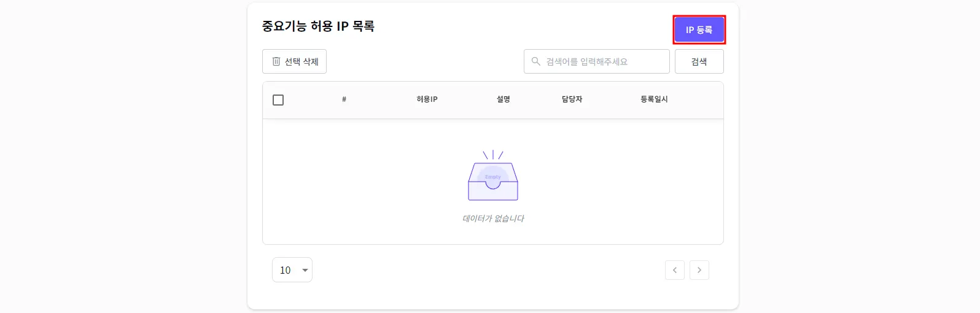Go to next page with right chevron

[x=699, y=270]
